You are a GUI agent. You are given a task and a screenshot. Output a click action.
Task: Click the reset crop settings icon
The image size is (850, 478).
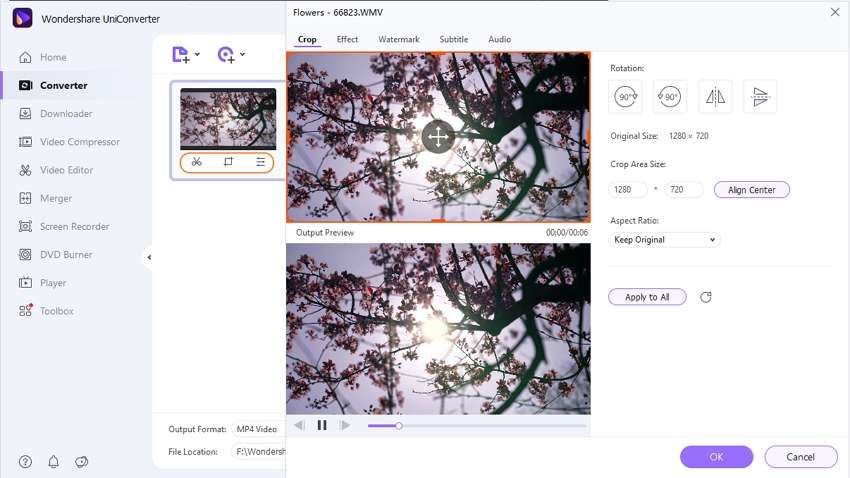(706, 297)
